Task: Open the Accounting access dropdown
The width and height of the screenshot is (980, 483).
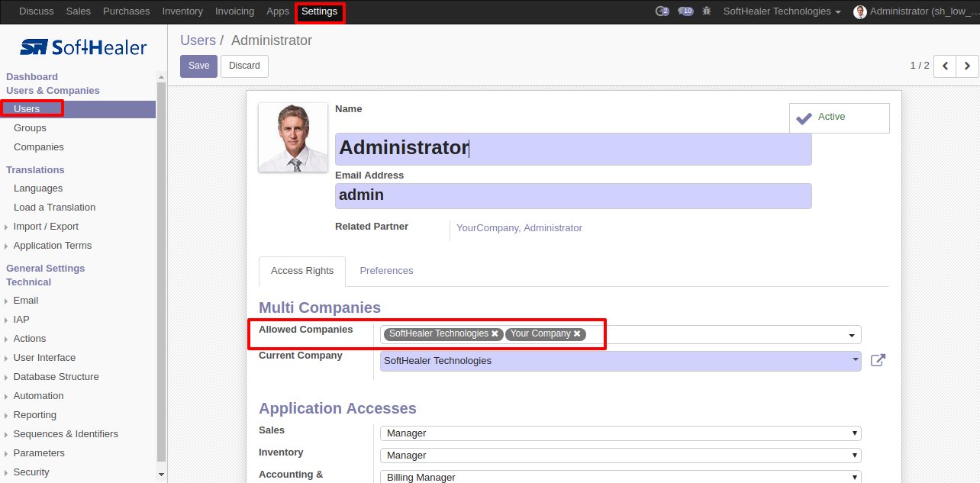Action: (x=621, y=478)
